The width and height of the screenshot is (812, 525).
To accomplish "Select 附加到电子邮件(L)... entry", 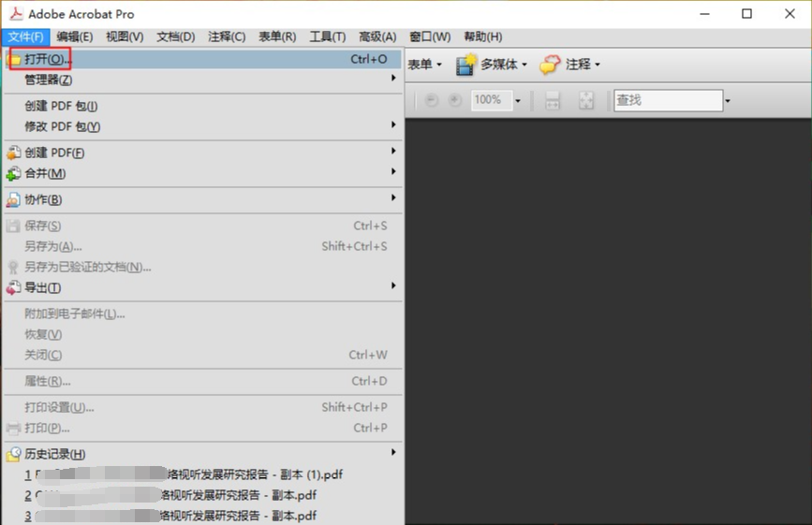I will (203, 314).
